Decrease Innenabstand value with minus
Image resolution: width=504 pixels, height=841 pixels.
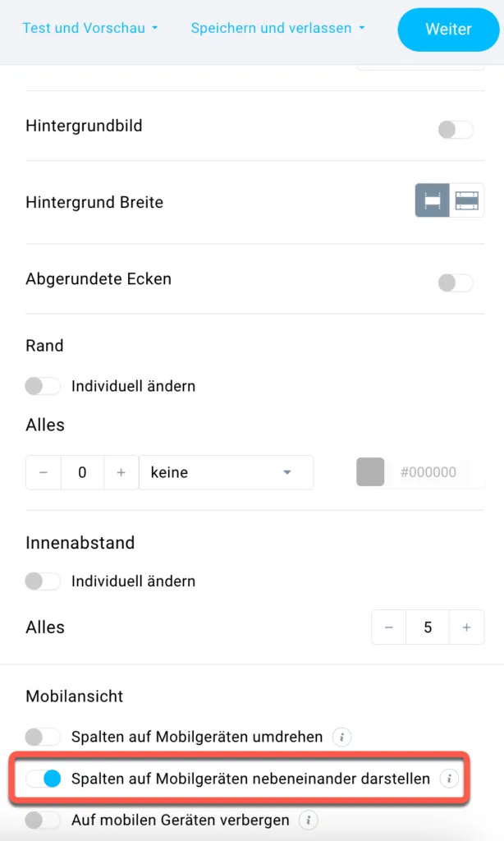(x=389, y=627)
